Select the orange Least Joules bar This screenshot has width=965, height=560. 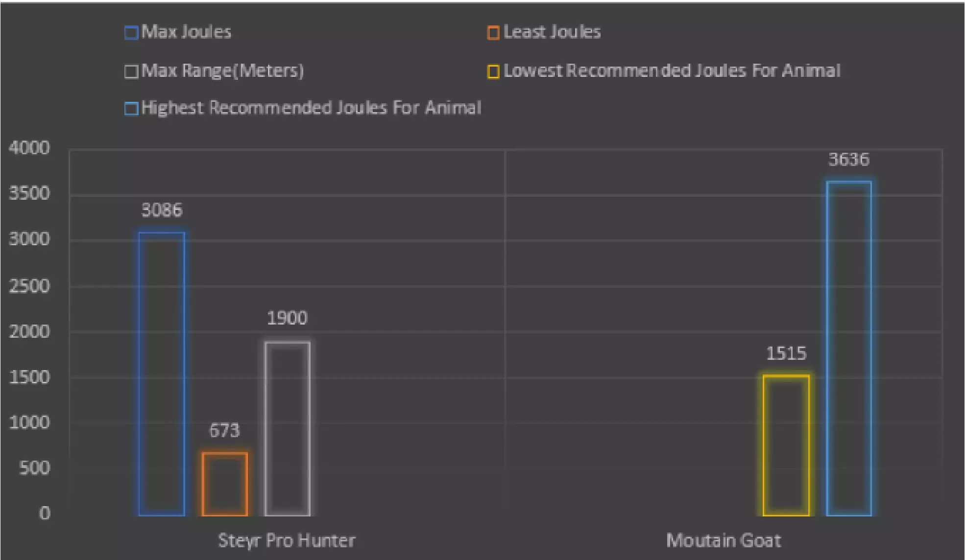[224, 484]
